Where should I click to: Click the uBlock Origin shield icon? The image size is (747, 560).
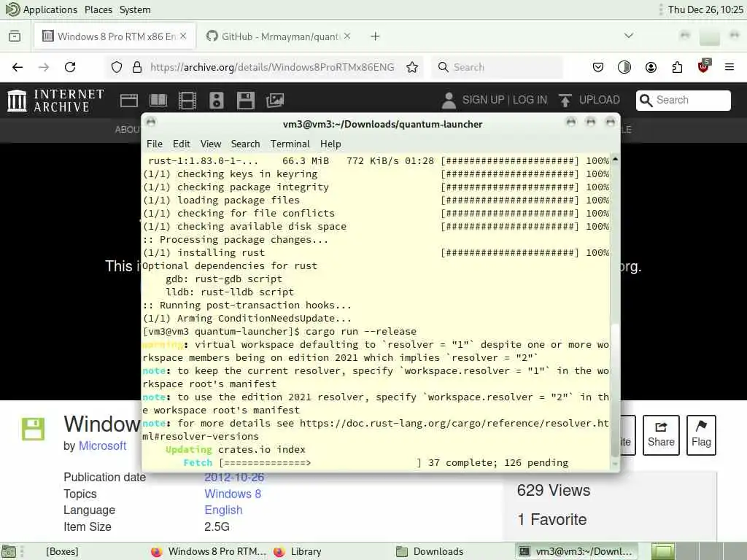click(703, 66)
